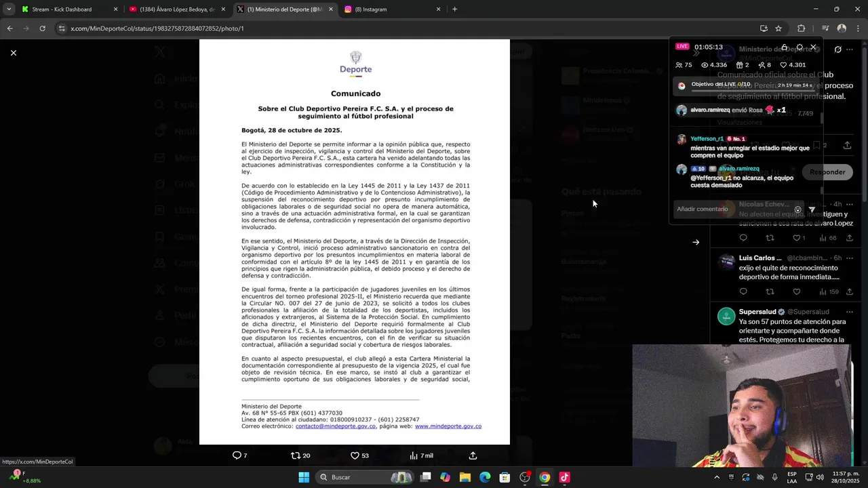
Task: View analytics of Luis Carlos comment (159)
Action: [829, 292]
